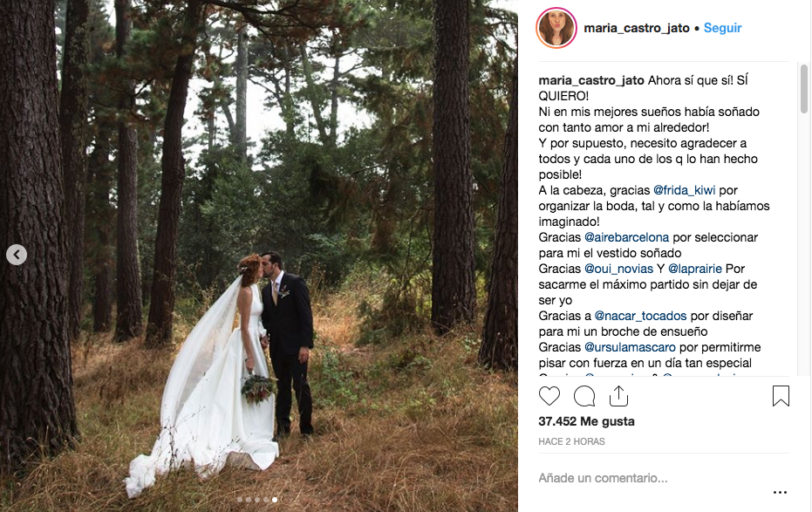Share the post with the upload arrow icon
812x512 pixels.
[619, 396]
